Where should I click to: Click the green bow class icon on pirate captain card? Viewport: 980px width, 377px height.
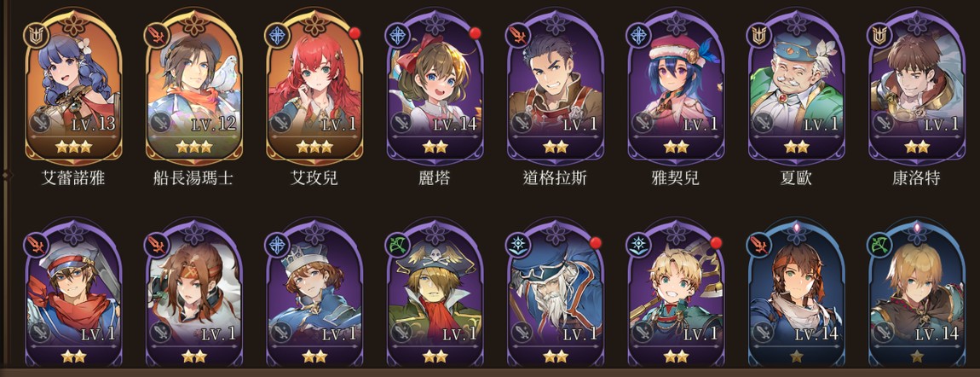pos(397,245)
